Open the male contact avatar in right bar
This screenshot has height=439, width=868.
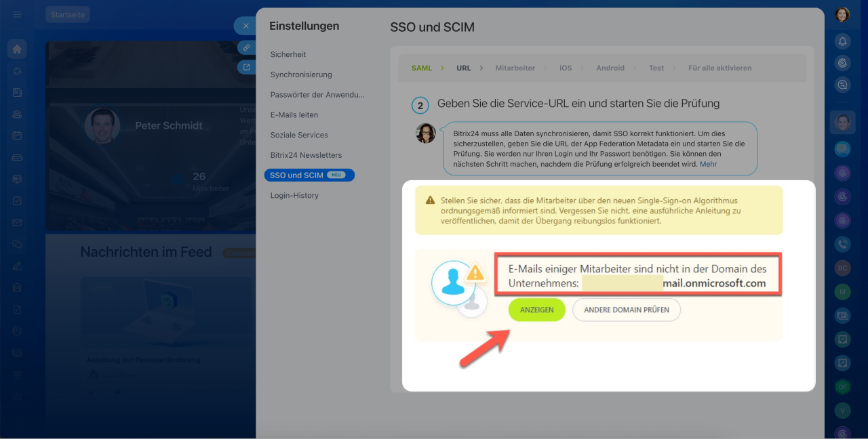tap(842, 123)
